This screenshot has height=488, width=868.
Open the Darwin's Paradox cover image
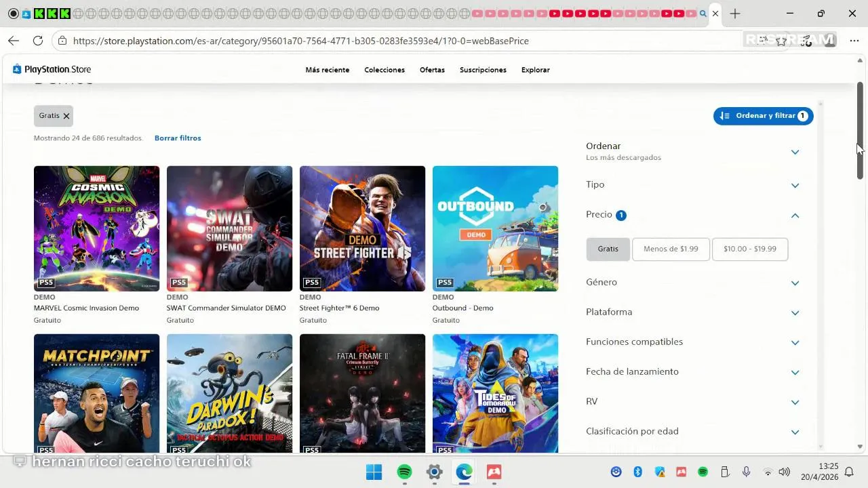(229, 393)
